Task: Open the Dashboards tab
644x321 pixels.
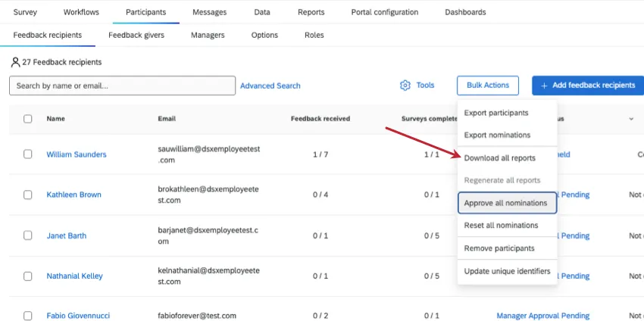Action: pos(465,12)
